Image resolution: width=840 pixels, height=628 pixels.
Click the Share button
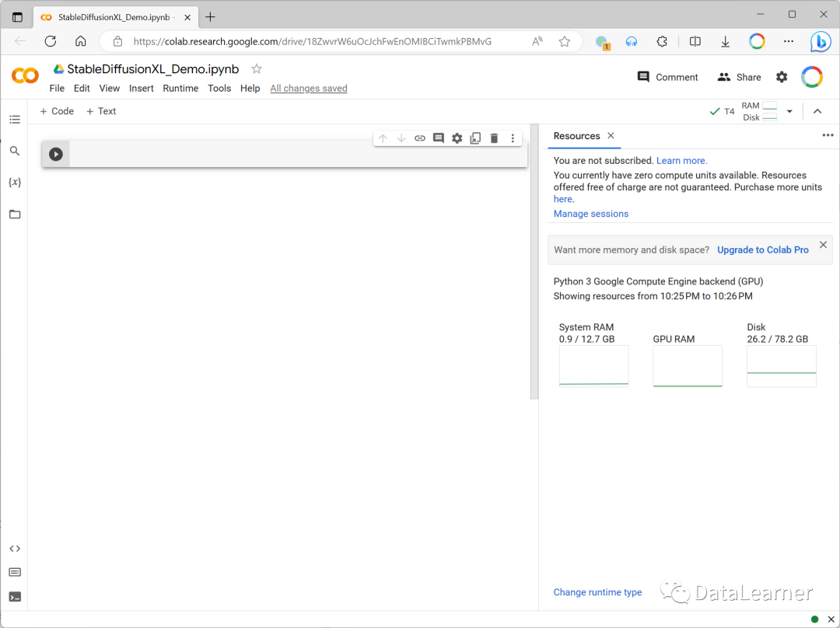tap(739, 77)
